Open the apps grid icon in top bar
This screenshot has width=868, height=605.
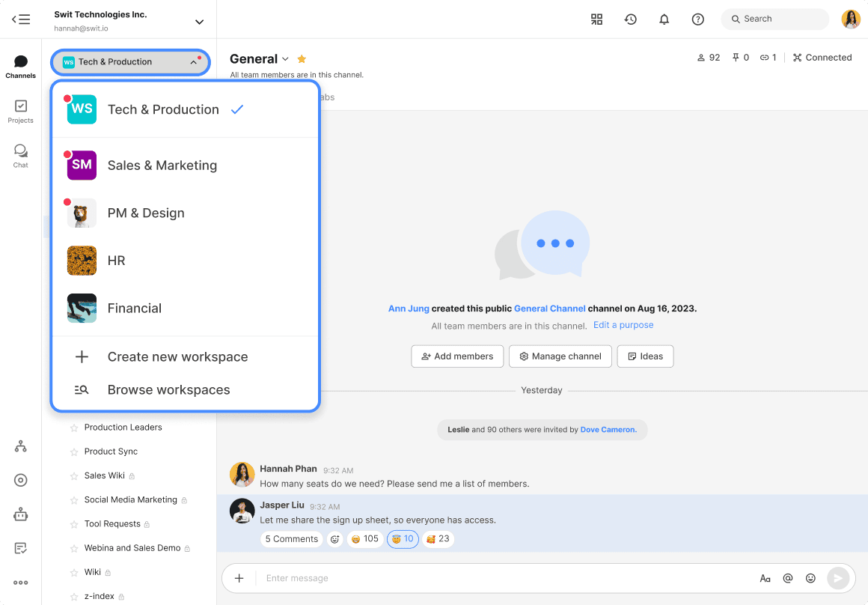[596, 19]
